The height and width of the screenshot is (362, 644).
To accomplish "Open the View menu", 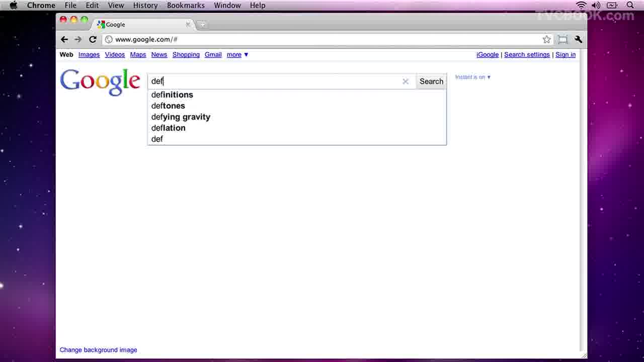I will [116, 5].
